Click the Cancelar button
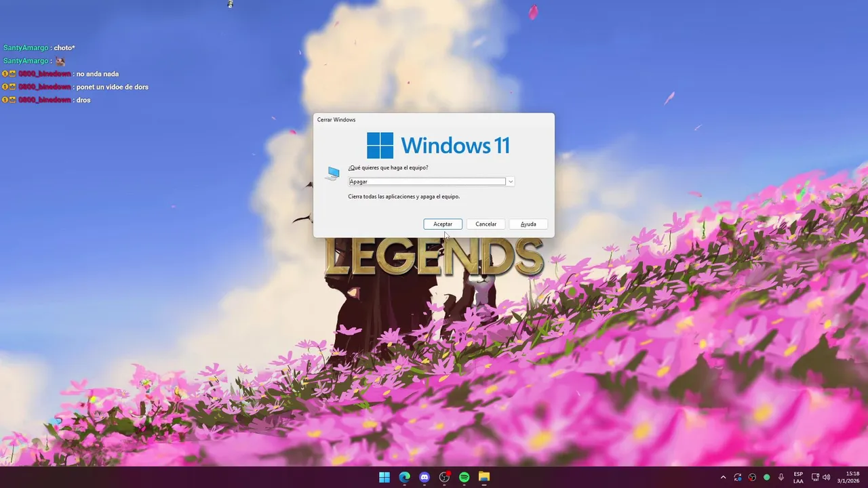Image resolution: width=868 pixels, height=488 pixels. click(486, 224)
